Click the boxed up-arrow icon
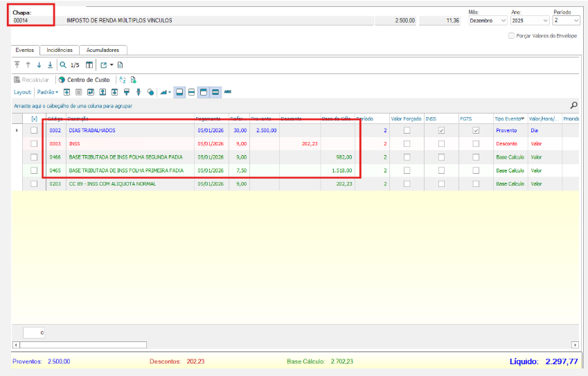 (x=103, y=92)
